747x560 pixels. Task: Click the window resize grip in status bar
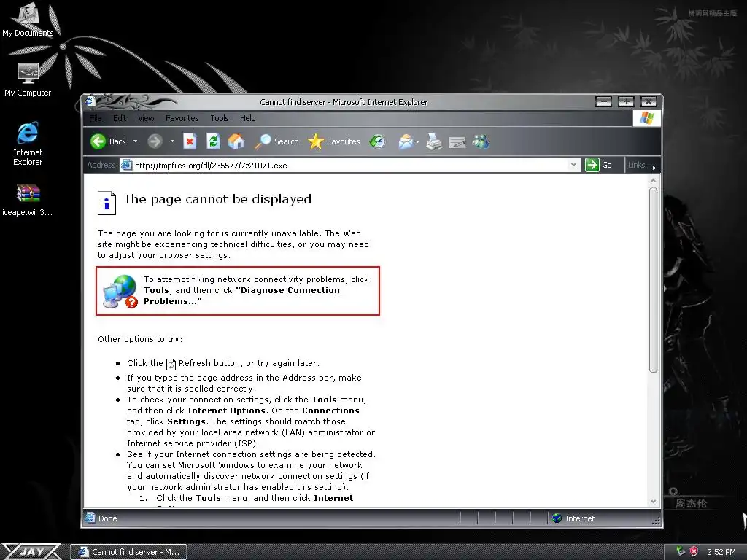(656, 521)
